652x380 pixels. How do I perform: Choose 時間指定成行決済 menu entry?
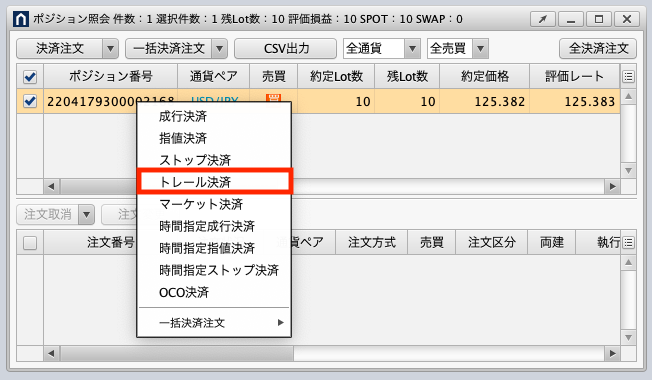click(214, 226)
